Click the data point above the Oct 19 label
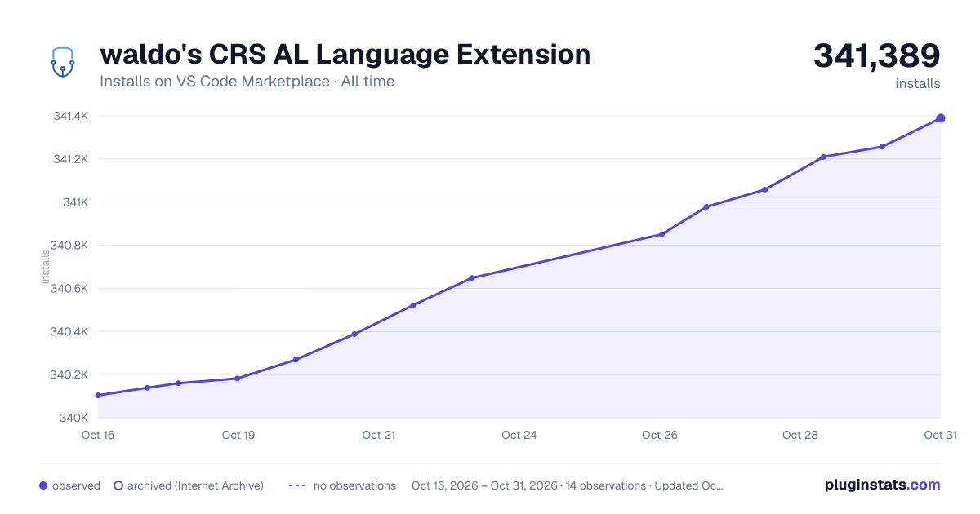This screenshot has width=980, height=514. pos(238,379)
